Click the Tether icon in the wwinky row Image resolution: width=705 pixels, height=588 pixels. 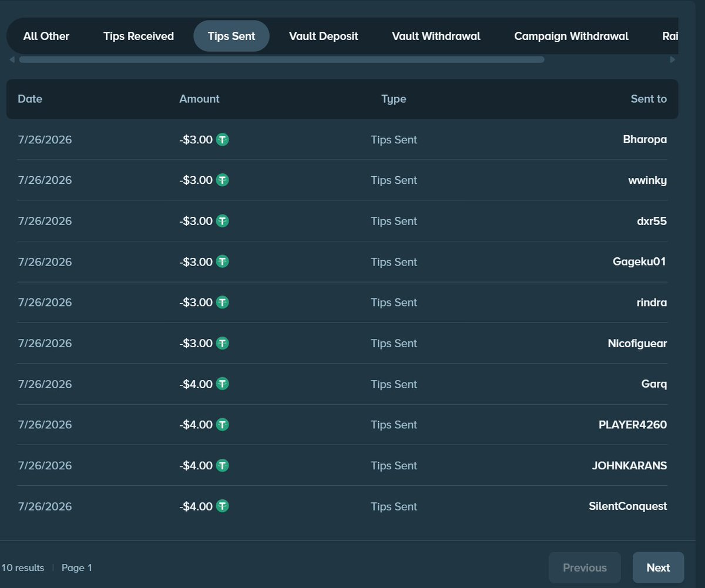(222, 180)
